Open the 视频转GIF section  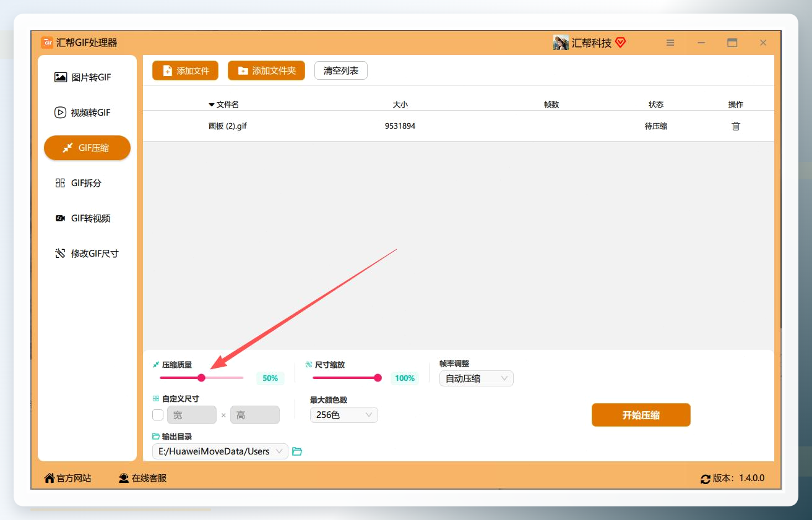pyautogui.click(x=87, y=113)
